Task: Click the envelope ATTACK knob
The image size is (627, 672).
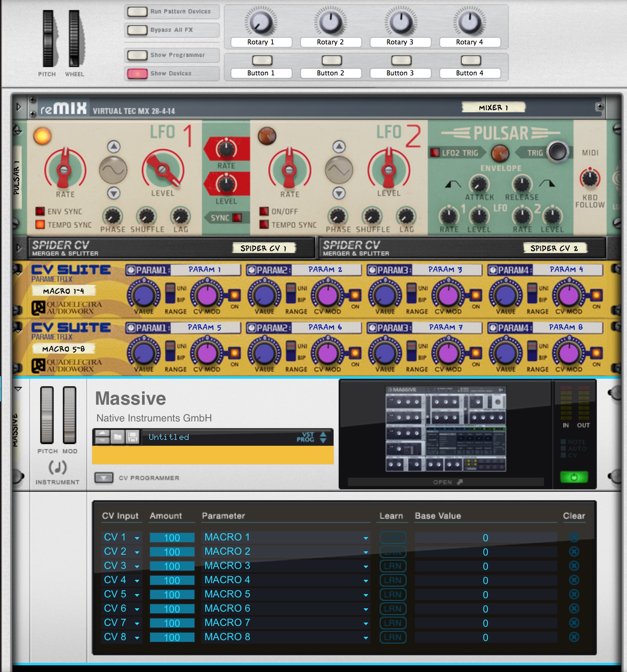Action: (479, 184)
